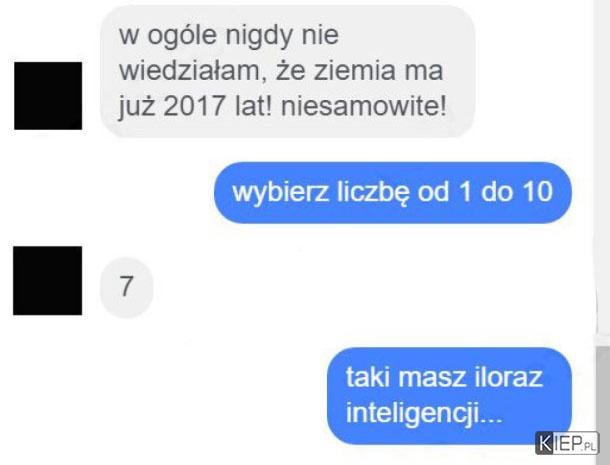The width and height of the screenshot is (610, 465).
Task: Click the word "wiedziałam," in the first message
Action: 193,71
